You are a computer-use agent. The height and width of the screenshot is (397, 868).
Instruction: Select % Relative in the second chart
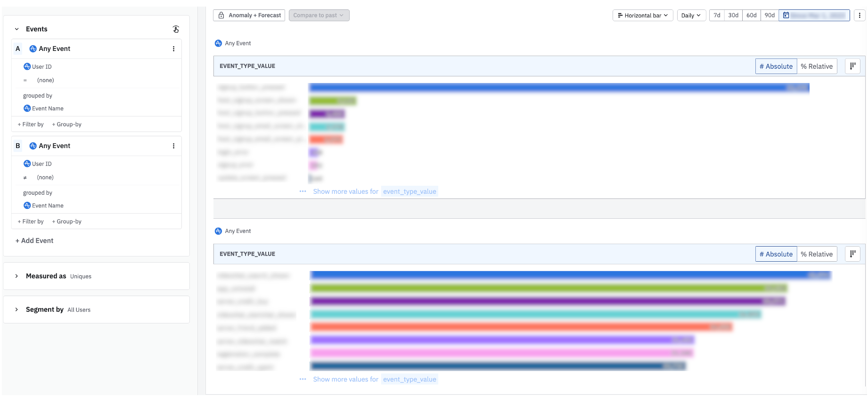tap(817, 254)
